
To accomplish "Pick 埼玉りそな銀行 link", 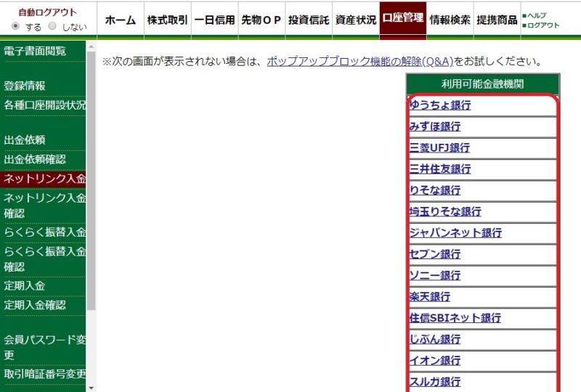I will point(445,211).
